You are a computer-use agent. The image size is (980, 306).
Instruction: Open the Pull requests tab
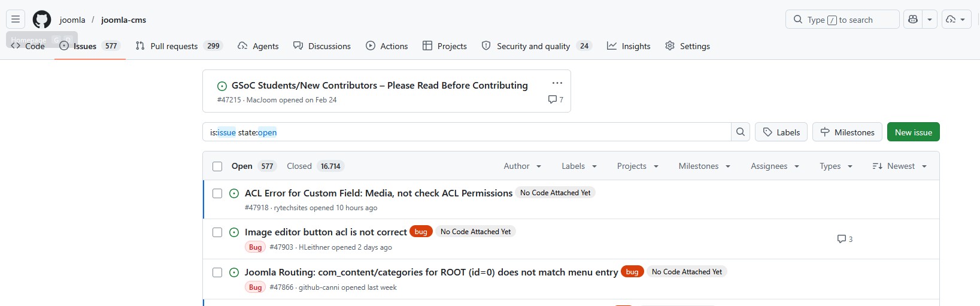[x=179, y=46]
